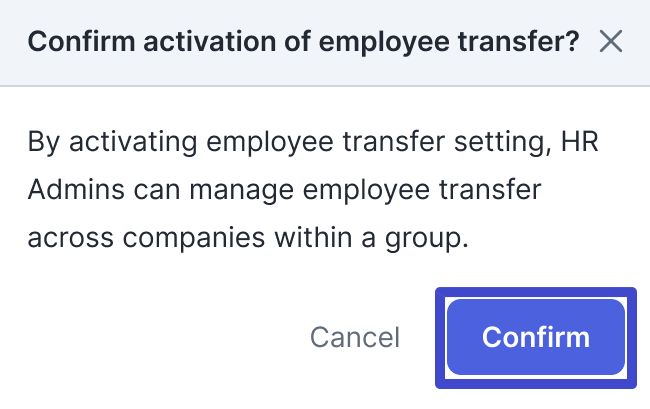Click the 'HR' text in the message
650x409 pixels.
coord(580,142)
